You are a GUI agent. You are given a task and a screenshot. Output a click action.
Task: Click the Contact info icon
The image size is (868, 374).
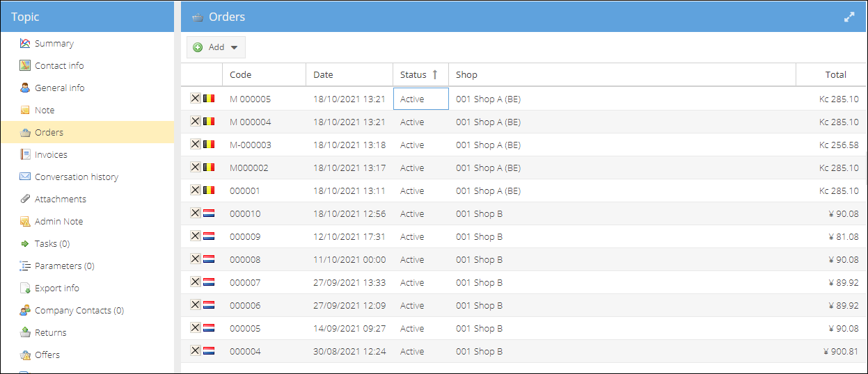coord(25,65)
